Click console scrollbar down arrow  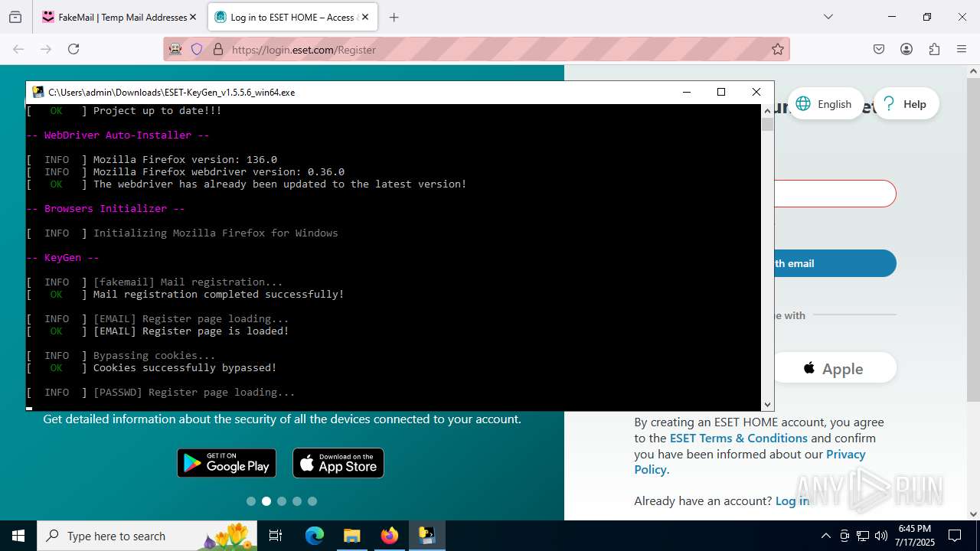tap(767, 404)
